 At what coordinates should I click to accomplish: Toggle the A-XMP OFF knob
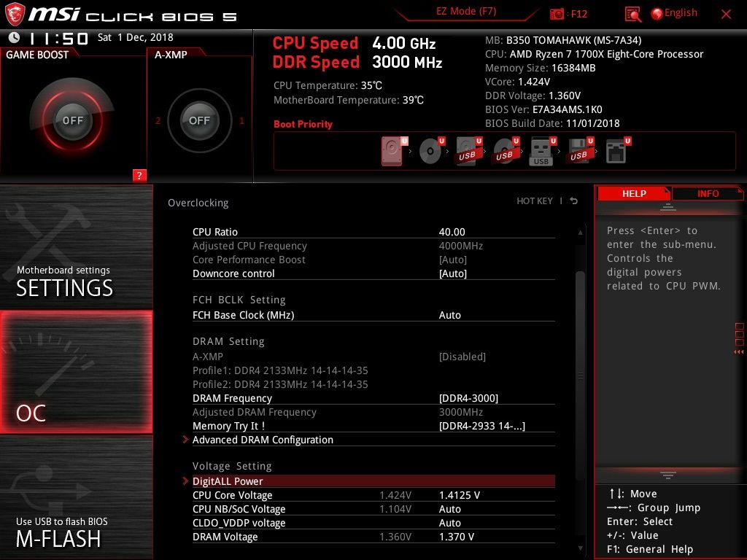(x=199, y=120)
